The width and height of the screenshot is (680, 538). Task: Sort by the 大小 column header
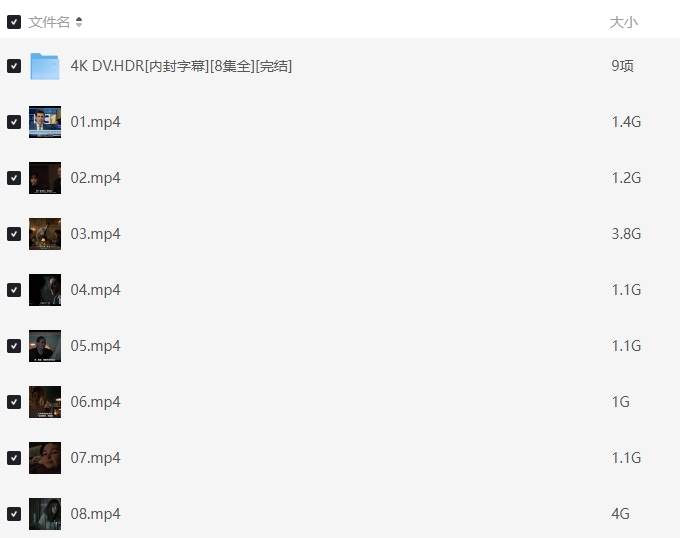click(x=624, y=22)
